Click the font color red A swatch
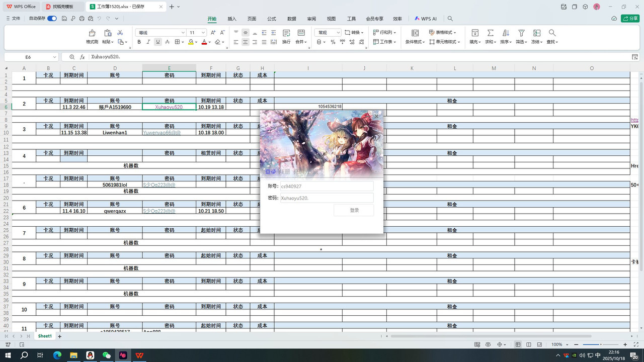Image resolution: width=644 pixels, height=362 pixels. point(204,42)
